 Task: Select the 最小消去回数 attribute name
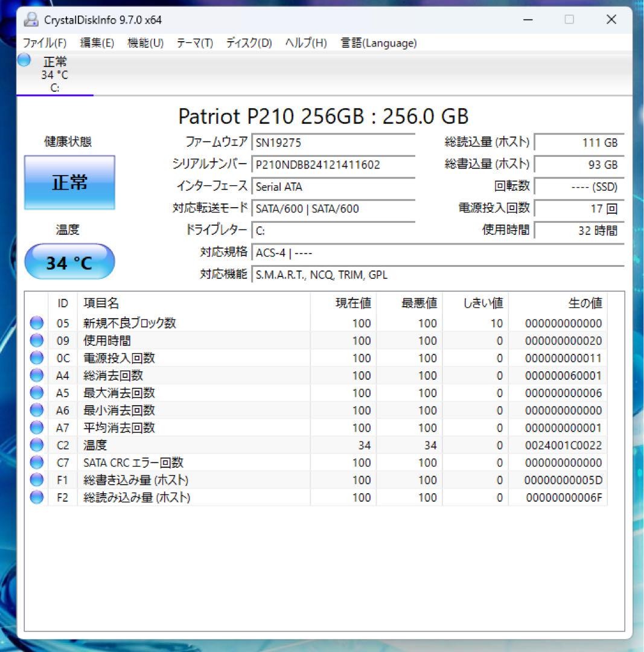pyautogui.click(x=119, y=411)
